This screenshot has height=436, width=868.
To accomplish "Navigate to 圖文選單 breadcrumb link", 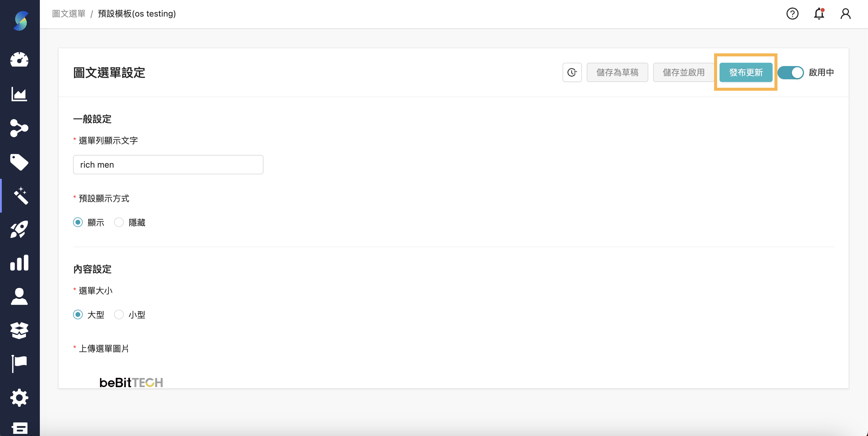I will (x=69, y=14).
